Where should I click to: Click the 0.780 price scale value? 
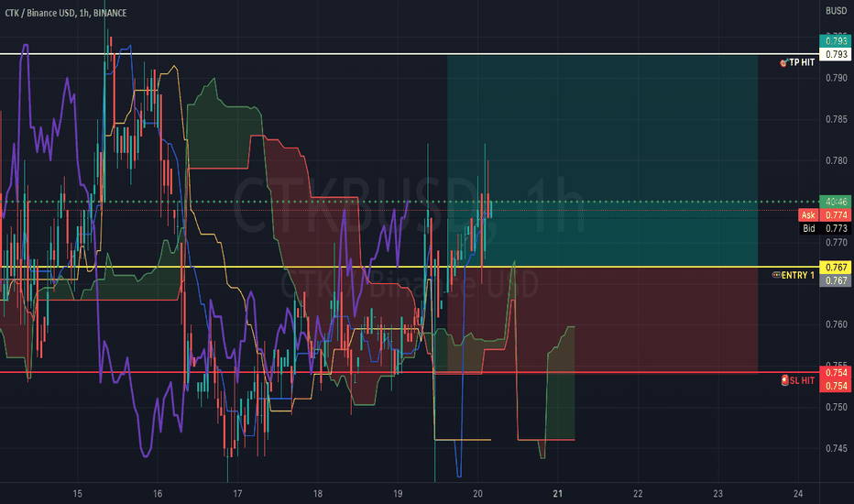pyautogui.click(x=836, y=160)
